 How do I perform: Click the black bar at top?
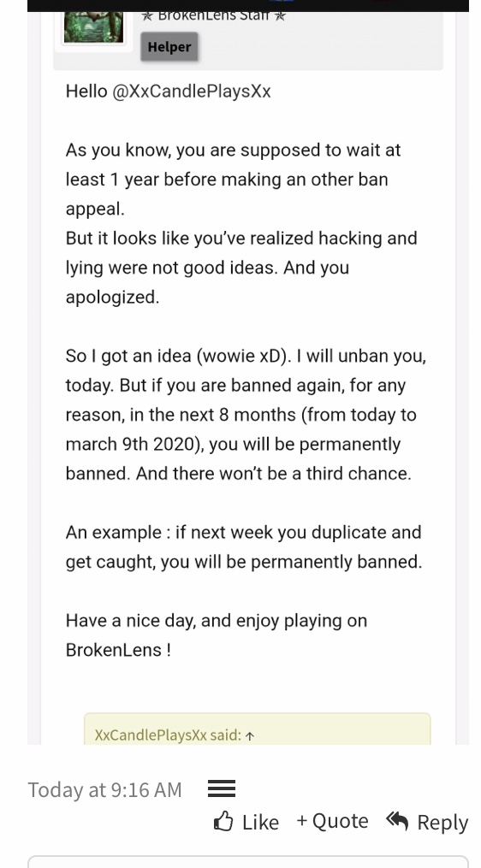click(247, 5)
